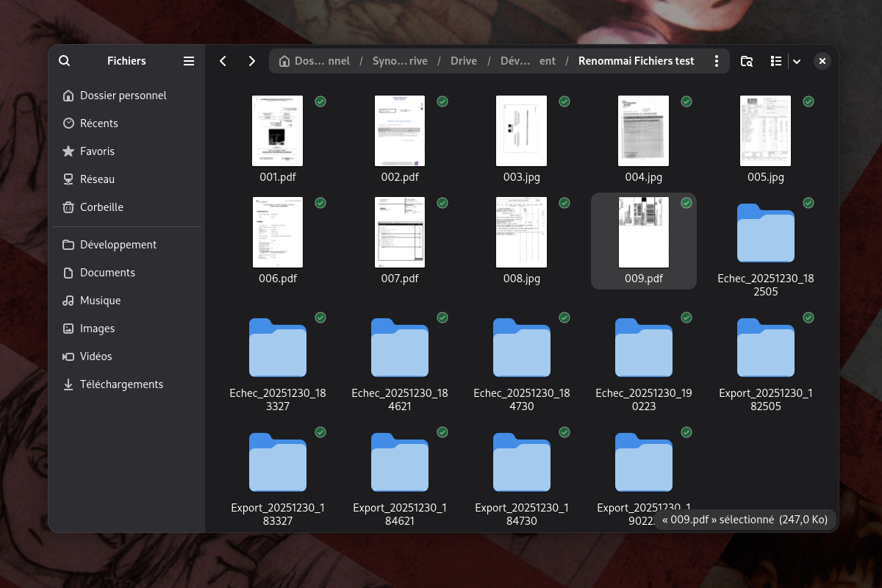Click the sync checkmark badge on 007.pdf
882x588 pixels.
(442, 203)
